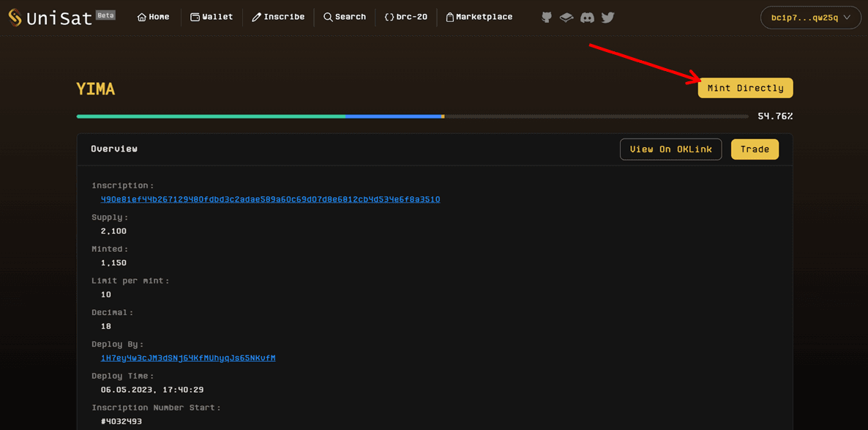Viewport: 868px width, 430px height.
Task: Click the bag icon beside Marketplace
Action: 450,18
